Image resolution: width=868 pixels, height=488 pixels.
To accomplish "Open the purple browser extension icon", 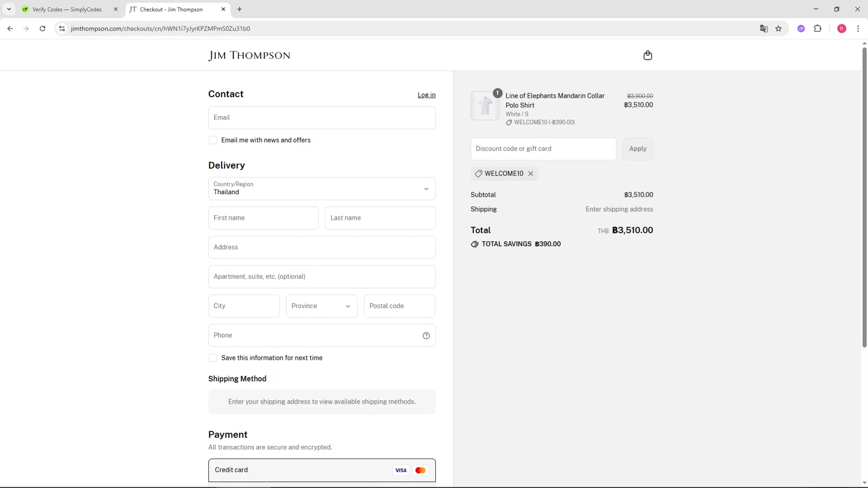I will (801, 28).
